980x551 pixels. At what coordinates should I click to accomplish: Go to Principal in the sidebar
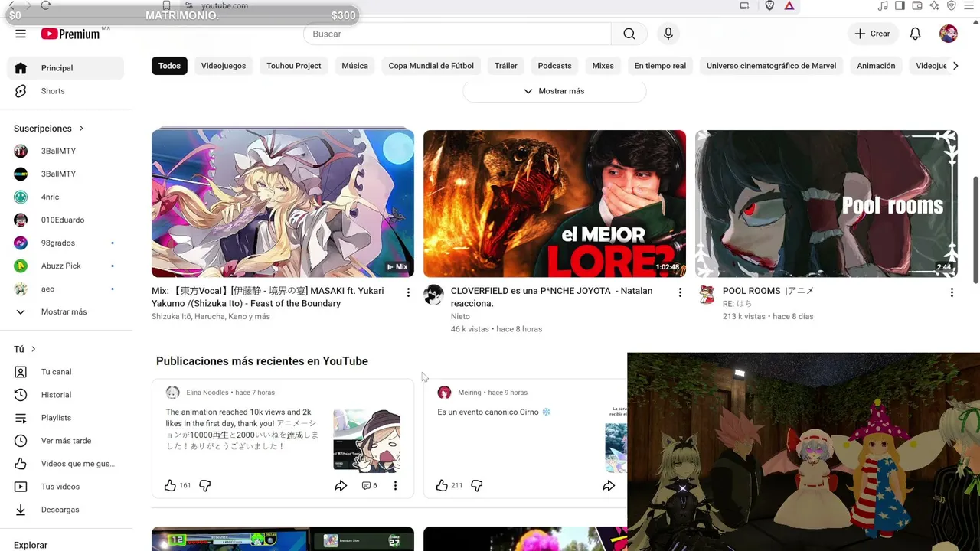click(66, 68)
